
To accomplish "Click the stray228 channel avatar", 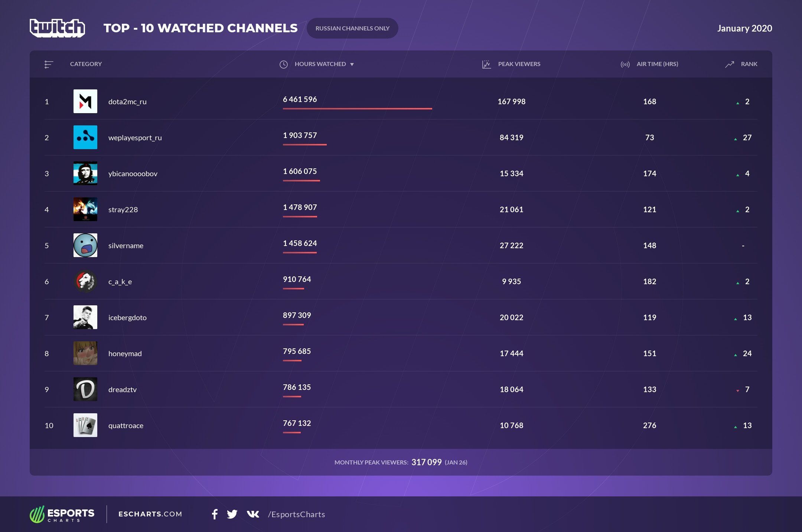I will [x=85, y=209].
